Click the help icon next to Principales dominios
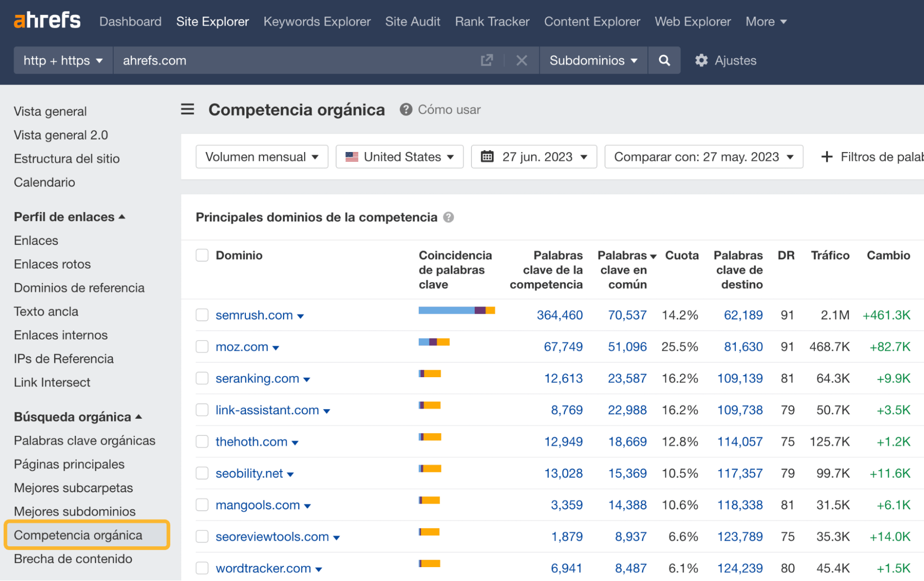This screenshot has width=924, height=581. (448, 217)
